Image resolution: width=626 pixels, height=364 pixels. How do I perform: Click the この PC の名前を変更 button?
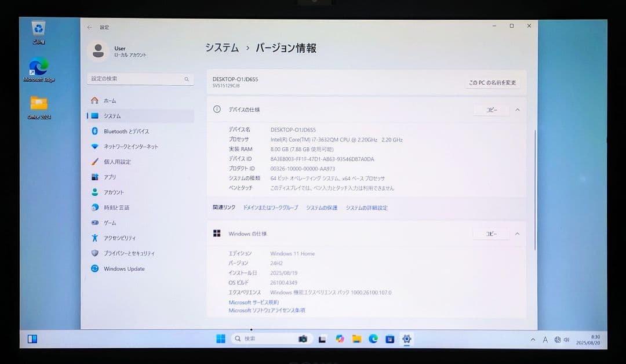tap(492, 83)
